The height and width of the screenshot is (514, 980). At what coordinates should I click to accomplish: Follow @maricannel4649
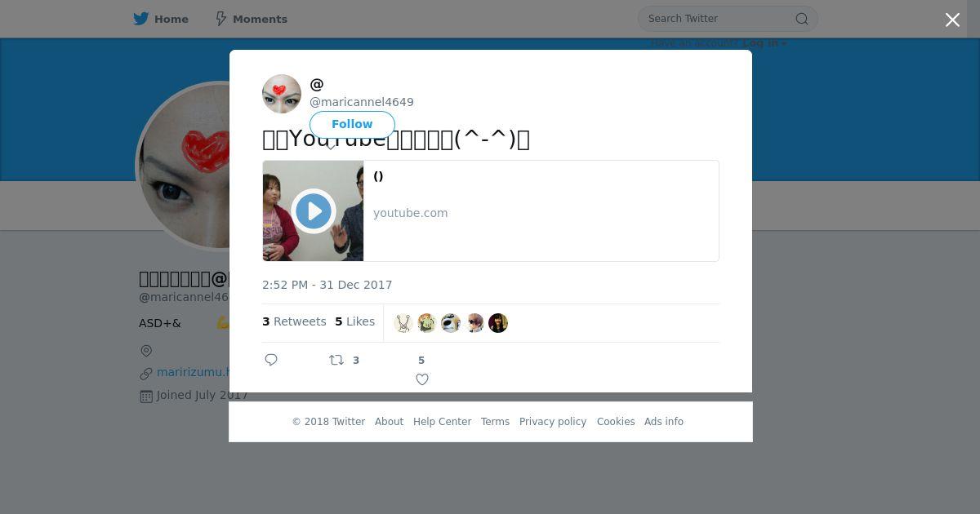pyautogui.click(x=352, y=124)
